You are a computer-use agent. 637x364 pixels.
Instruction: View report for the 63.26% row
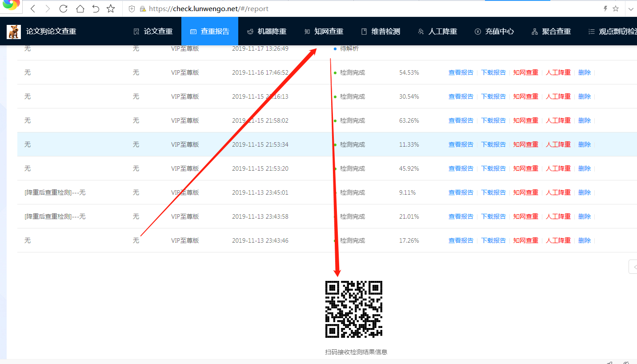[x=461, y=120]
